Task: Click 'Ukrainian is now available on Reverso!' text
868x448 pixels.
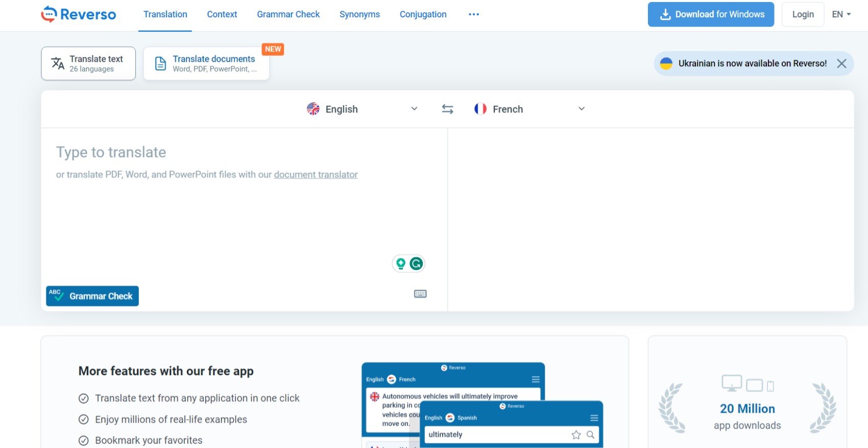Action: 753,63
